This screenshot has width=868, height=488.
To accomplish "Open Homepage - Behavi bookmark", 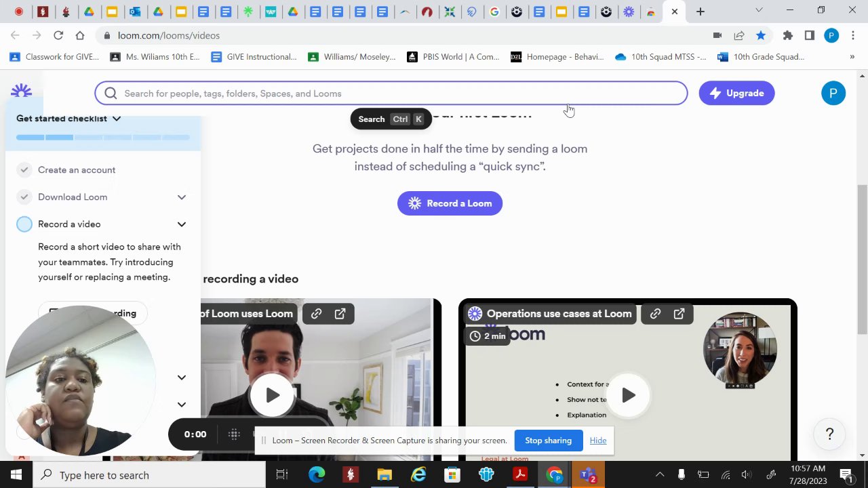I will pyautogui.click(x=557, y=57).
